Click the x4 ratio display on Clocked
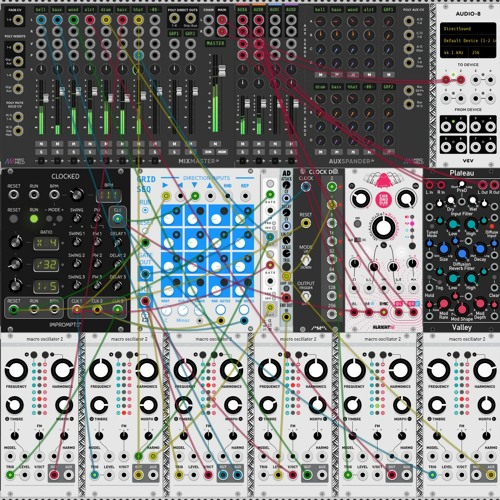500x500 pixels. coord(46,243)
